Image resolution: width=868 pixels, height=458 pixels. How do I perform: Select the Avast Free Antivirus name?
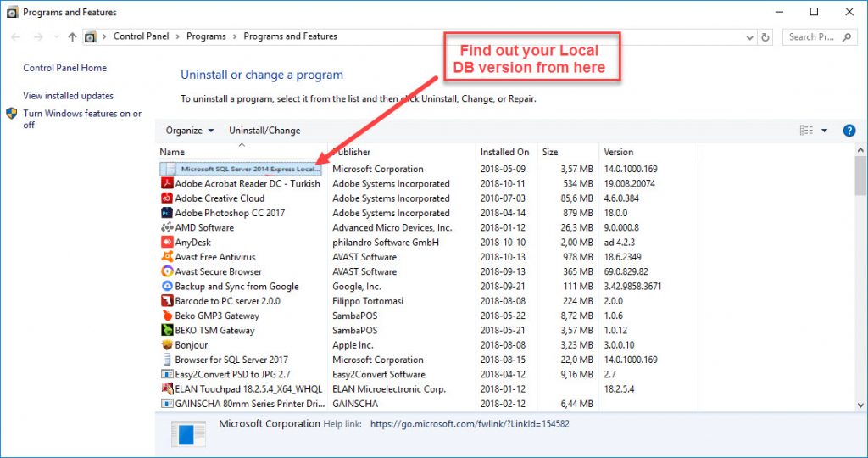(215, 257)
